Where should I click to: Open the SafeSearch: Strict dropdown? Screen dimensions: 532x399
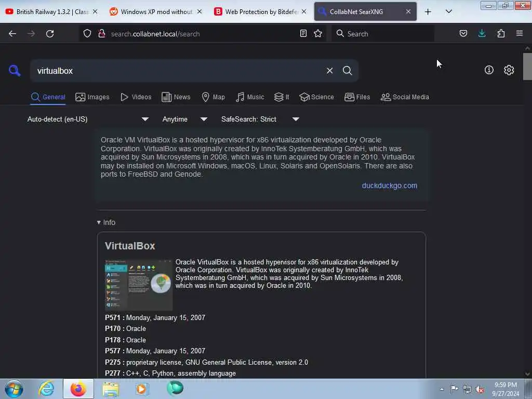(260, 119)
